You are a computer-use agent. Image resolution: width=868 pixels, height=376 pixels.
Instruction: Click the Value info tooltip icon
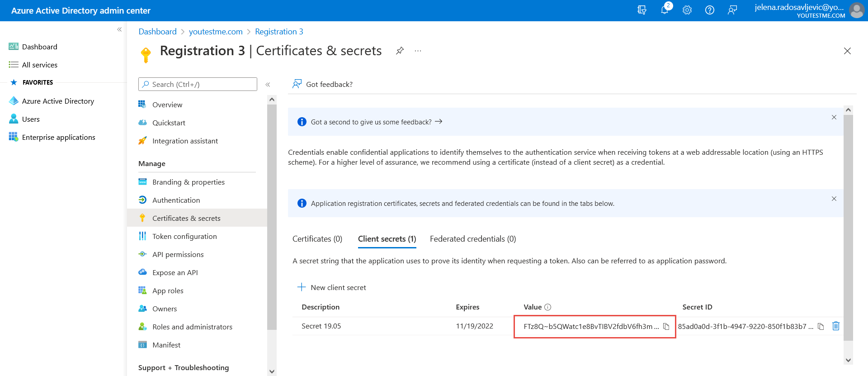click(x=547, y=307)
